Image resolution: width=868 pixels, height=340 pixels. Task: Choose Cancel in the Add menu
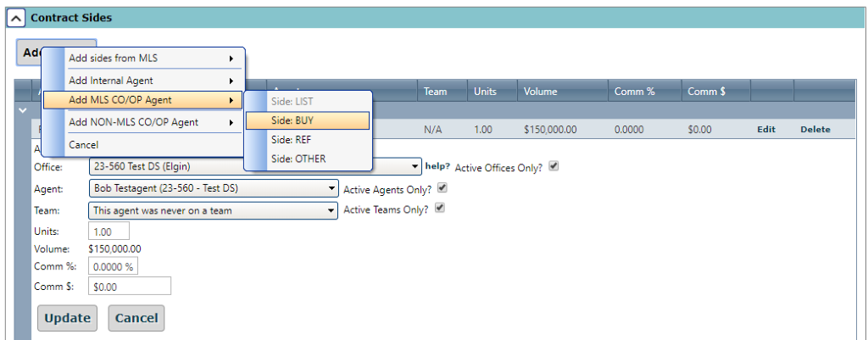pyautogui.click(x=83, y=145)
